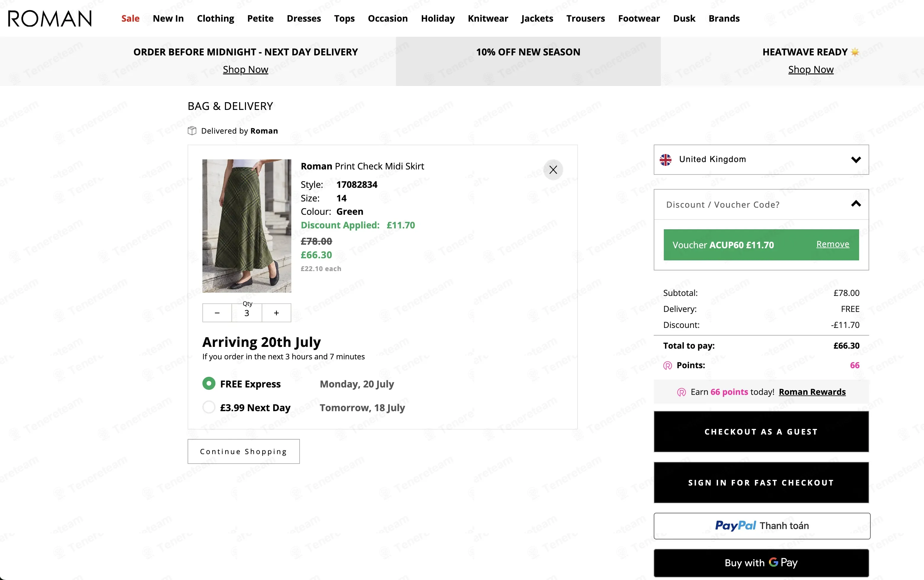Click the delivery box icon
This screenshot has height=580, width=924.
click(x=192, y=131)
